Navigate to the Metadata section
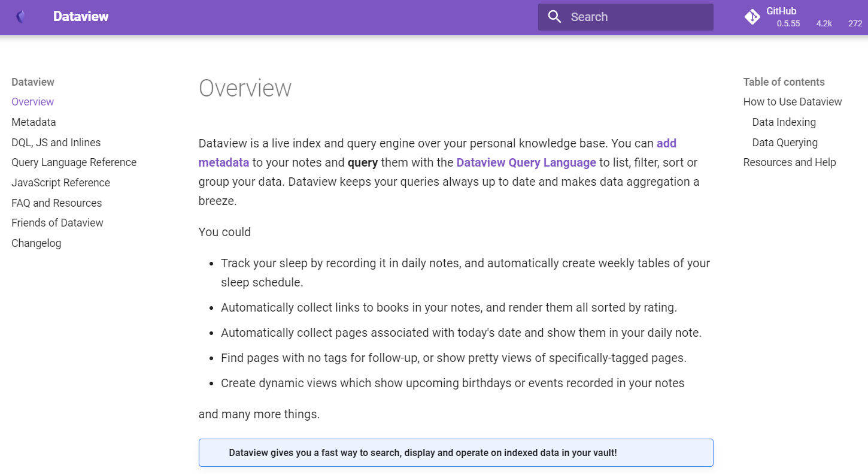Screen dimensions: 868x474 click(34, 122)
